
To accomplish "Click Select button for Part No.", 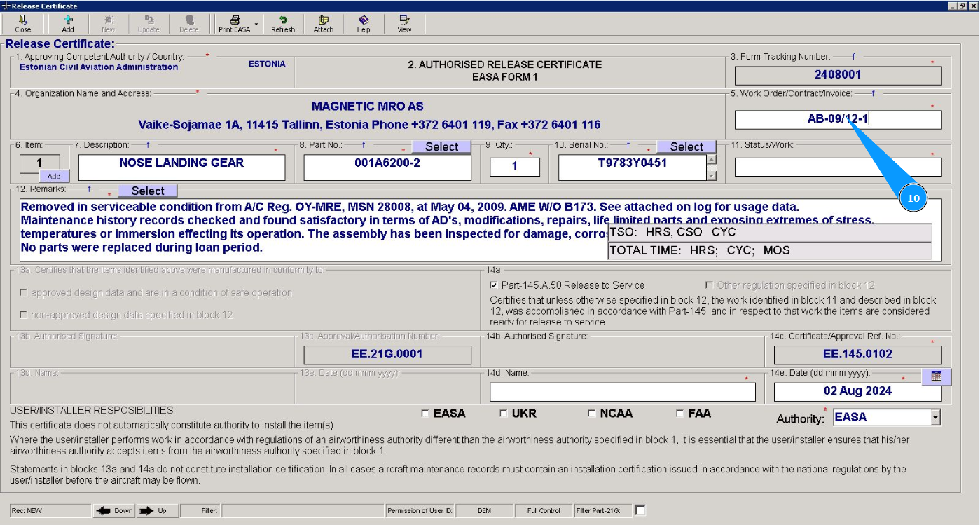I will pos(441,146).
